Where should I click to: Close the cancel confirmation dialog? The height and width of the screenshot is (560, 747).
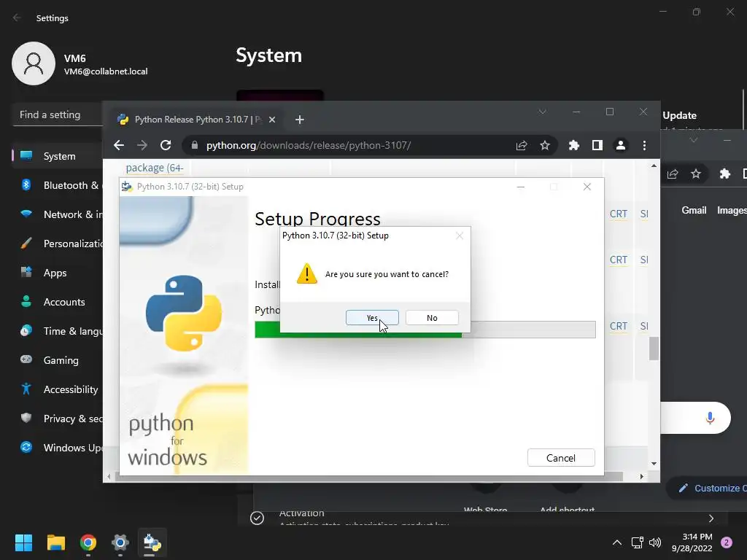click(x=460, y=236)
